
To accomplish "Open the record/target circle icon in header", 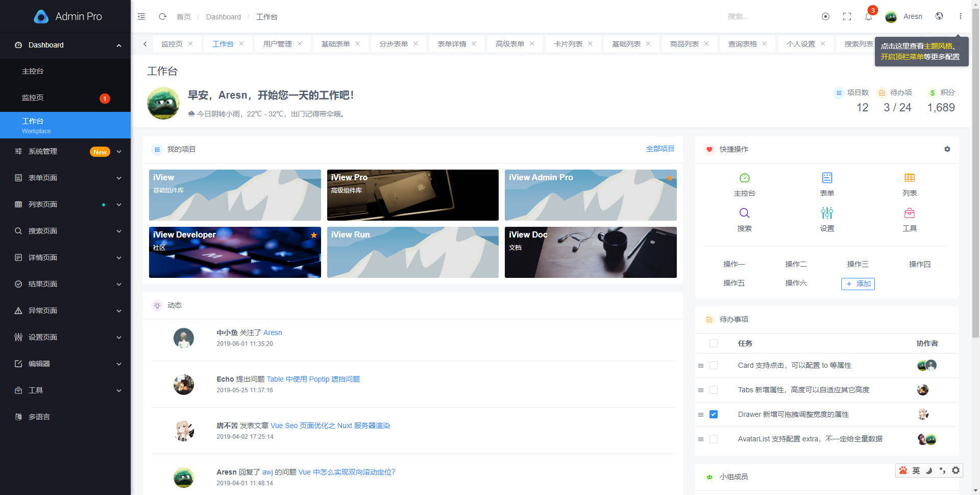I will tap(825, 16).
